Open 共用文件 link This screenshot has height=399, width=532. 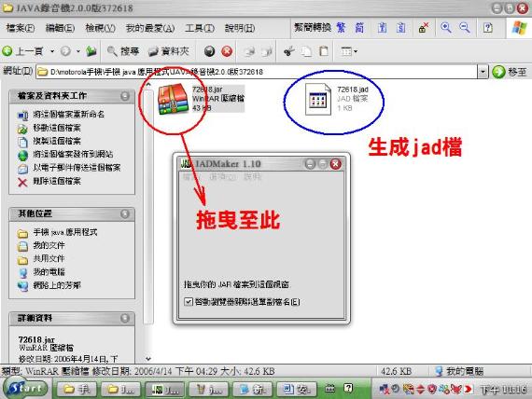point(49,258)
